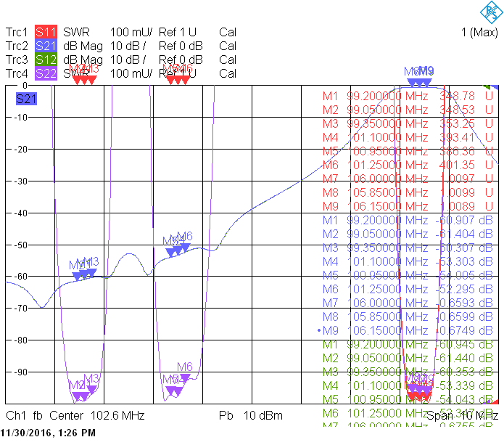Open Center 102.6 MHz frequency setting
This screenshot has width=504, height=445.
pyautogui.click(x=96, y=416)
